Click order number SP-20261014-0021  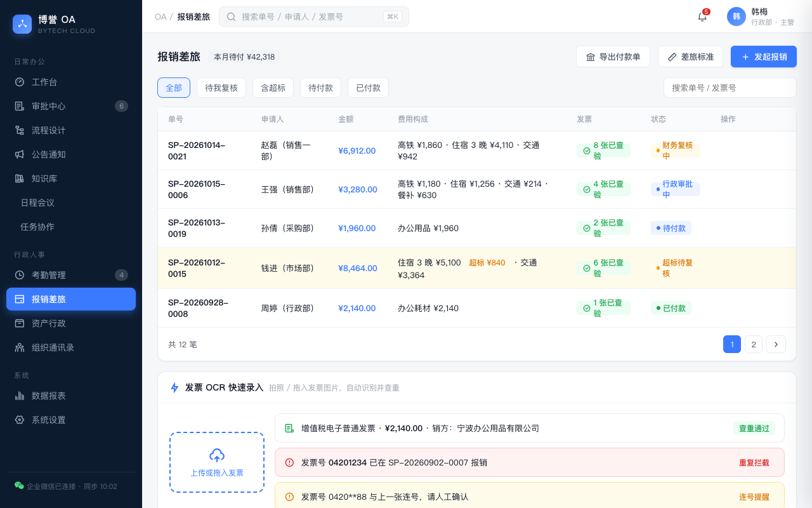pyautogui.click(x=197, y=150)
